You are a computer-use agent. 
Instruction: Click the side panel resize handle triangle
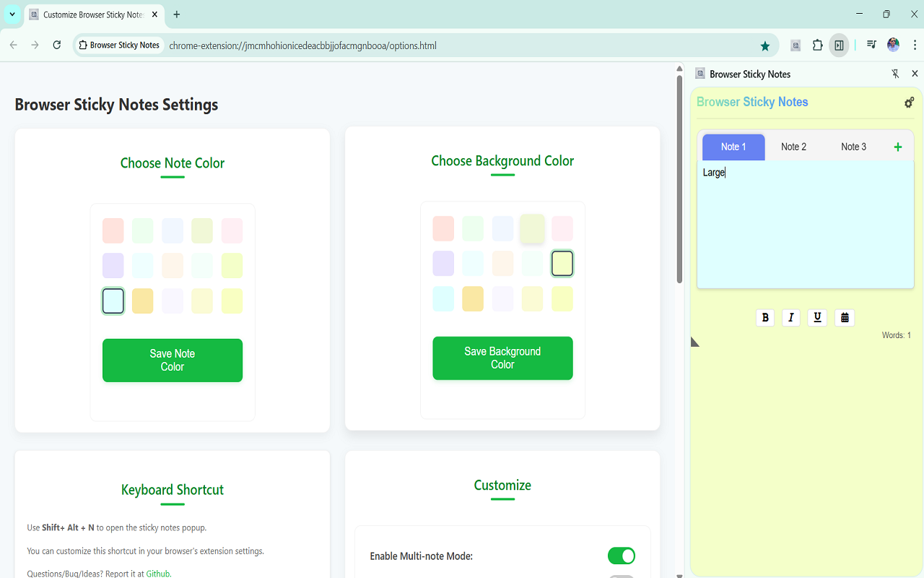[694, 341]
